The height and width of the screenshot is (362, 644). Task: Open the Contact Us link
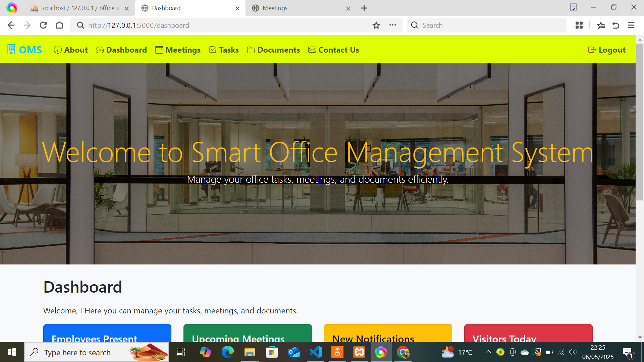pyautogui.click(x=334, y=50)
